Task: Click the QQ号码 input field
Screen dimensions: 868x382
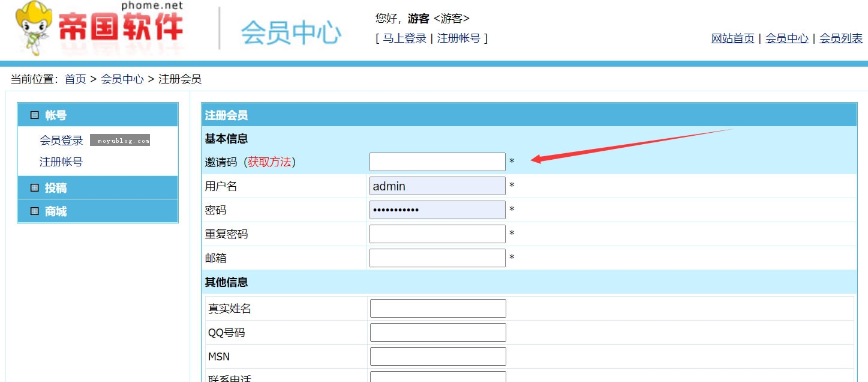Action: (437, 332)
